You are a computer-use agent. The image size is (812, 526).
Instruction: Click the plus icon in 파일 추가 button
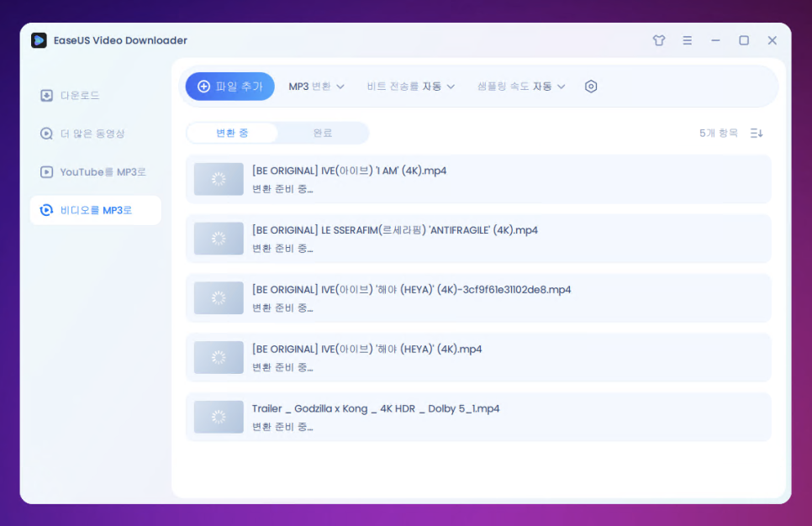point(204,87)
